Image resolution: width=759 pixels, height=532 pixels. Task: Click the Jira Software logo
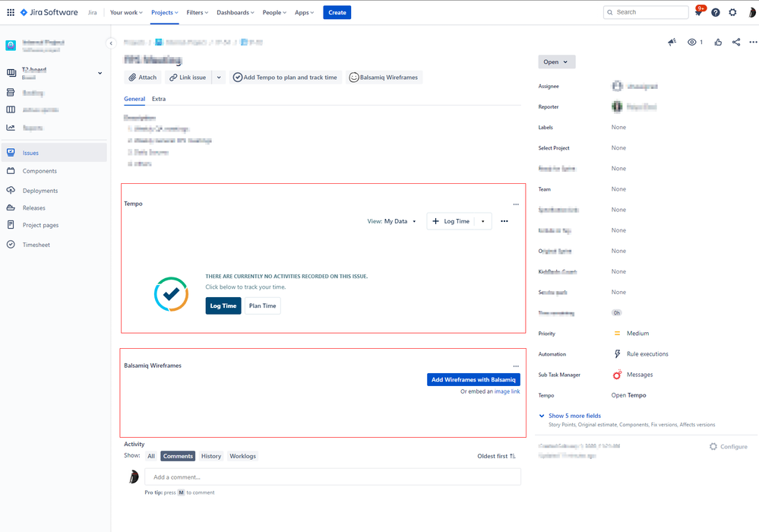[49, 13]
